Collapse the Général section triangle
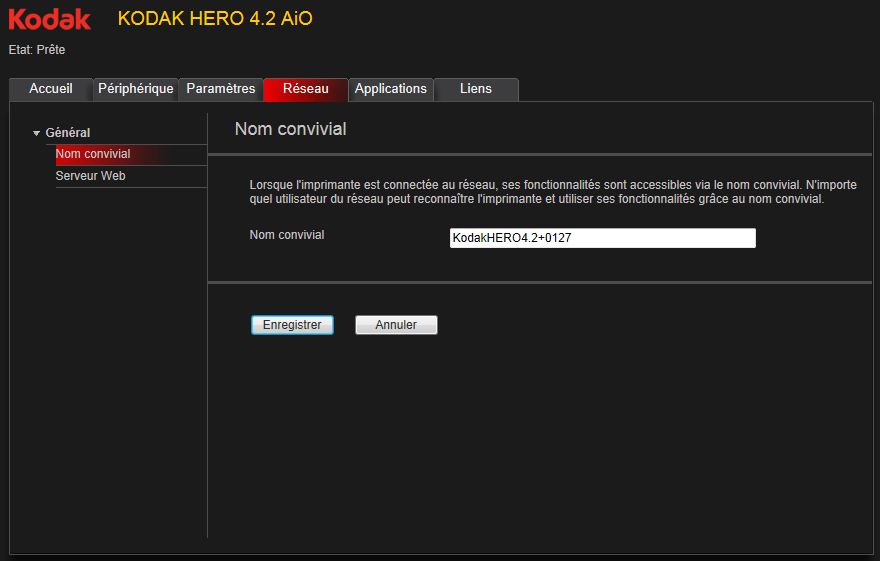The height and width of the screenshot is (561, 880). click(x=37, y=133)
